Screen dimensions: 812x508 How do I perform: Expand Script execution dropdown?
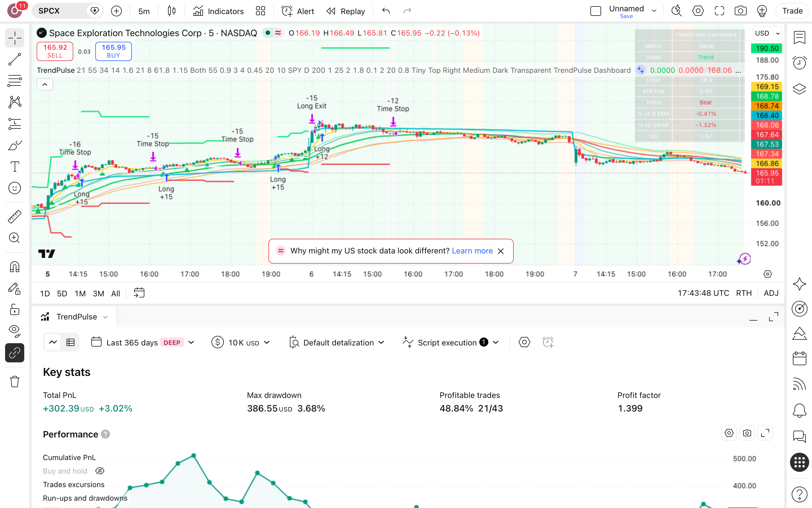point(451,342)
